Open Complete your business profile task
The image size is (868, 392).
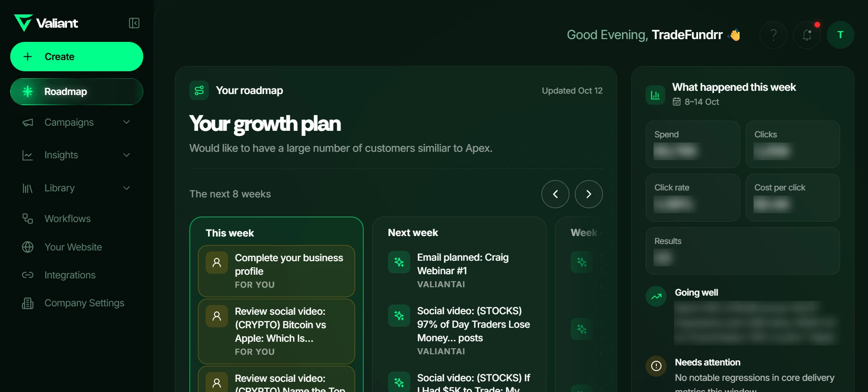pyautogui.click(x=276, y=271)
